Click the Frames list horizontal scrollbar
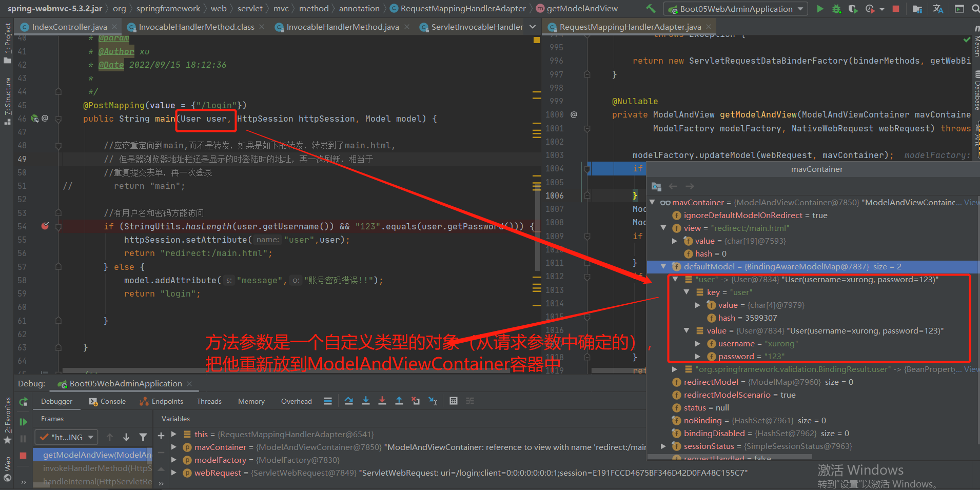 [42, 486]
